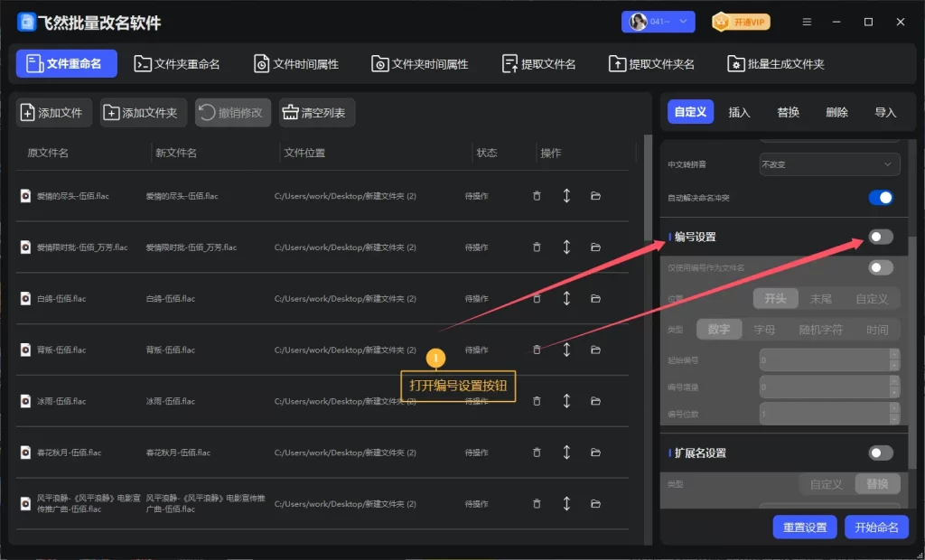Click 清空列表 to clear list
925x560 pixels.
[317, 113]
